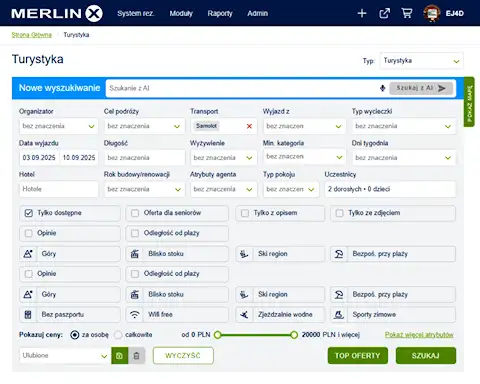This screenshot has width=480, height=384.
Task: Open the Raporty menu
Action: pos(220,13)
